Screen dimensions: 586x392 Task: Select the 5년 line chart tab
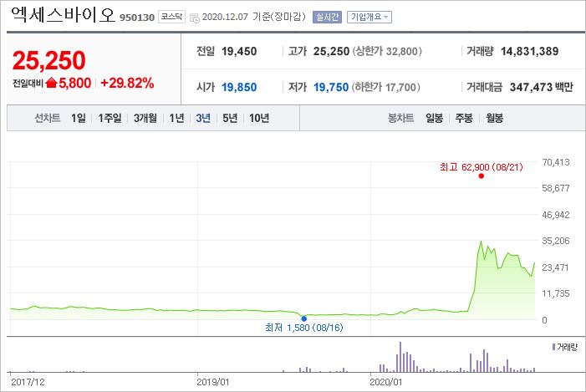pyautogui.click(x=230, y=118)
